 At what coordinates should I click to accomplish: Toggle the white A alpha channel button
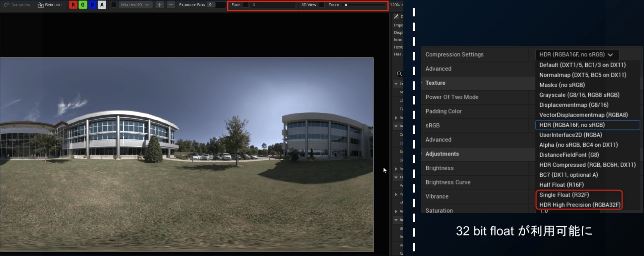(x=102, y=5)
